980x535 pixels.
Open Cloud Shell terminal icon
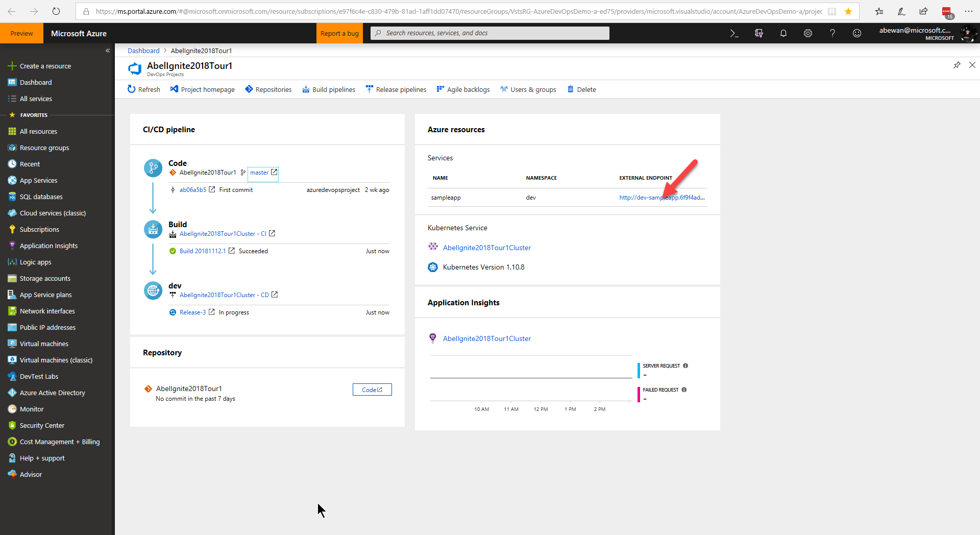(734, 33)
